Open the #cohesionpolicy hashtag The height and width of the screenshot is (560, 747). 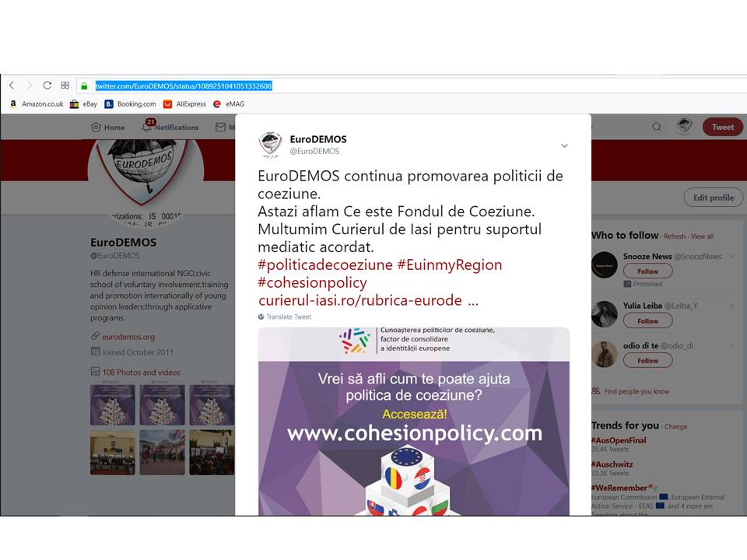312,282
